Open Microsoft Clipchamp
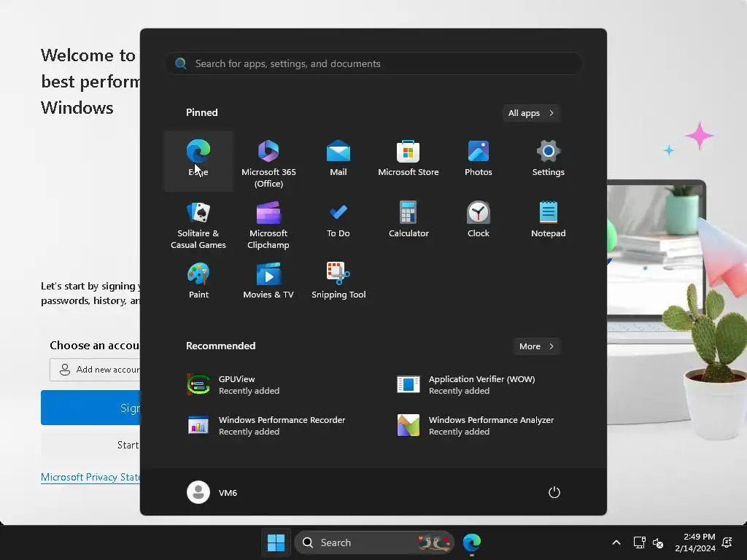 [x=268, y=222]
